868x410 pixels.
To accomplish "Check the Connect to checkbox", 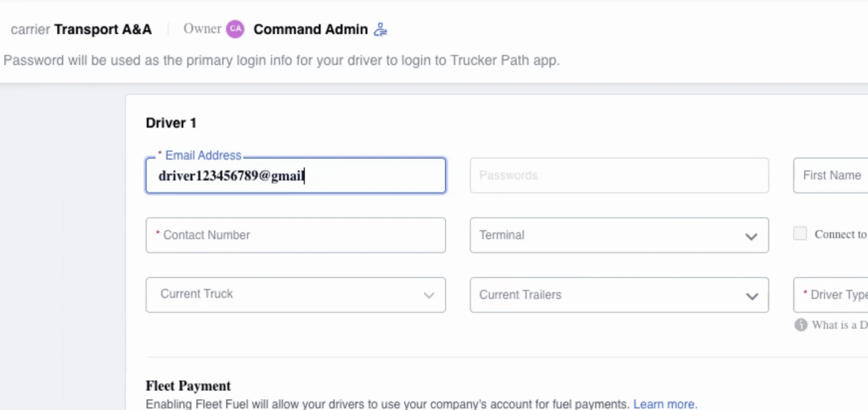I will pos(800,234).
